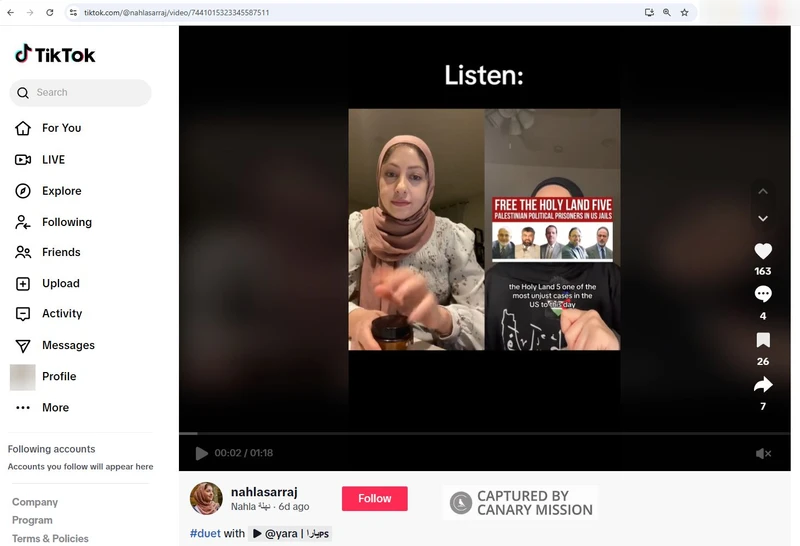
Task: Click the browser back arrow
Action: click(11, 12)
